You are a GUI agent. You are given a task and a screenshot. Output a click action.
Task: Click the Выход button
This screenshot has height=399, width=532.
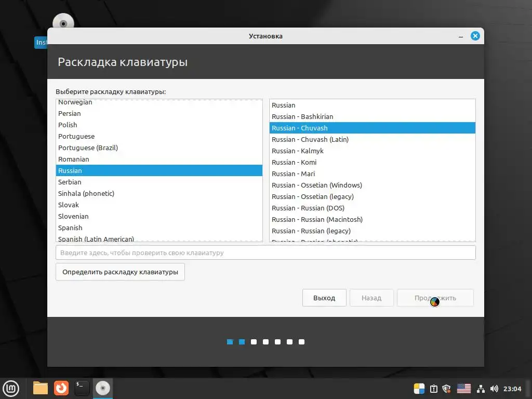(324, 298)
